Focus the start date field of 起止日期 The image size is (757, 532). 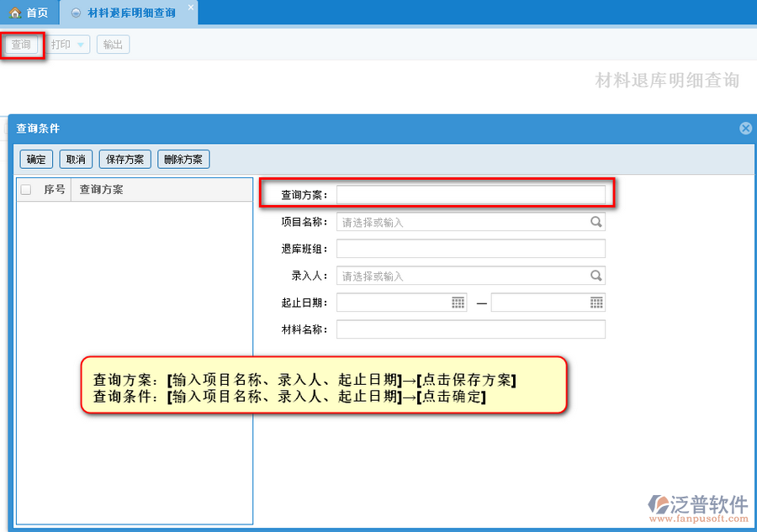tap(402, 303)
